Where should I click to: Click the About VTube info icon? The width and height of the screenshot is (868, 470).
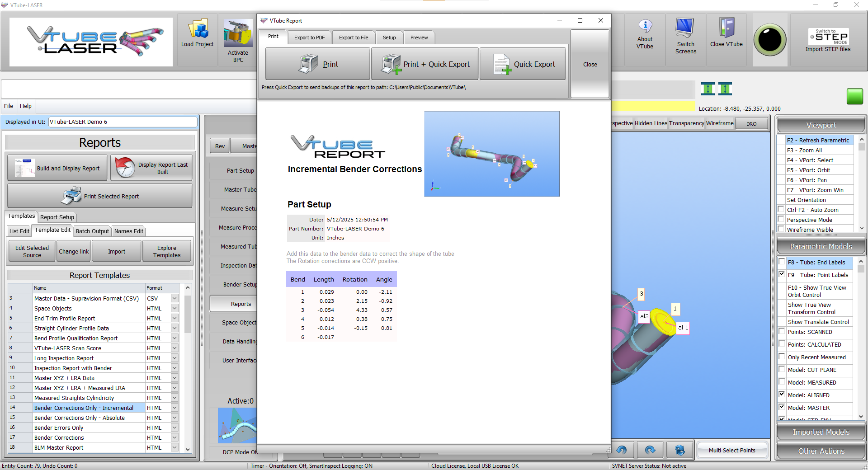click(x=645, y=26)
